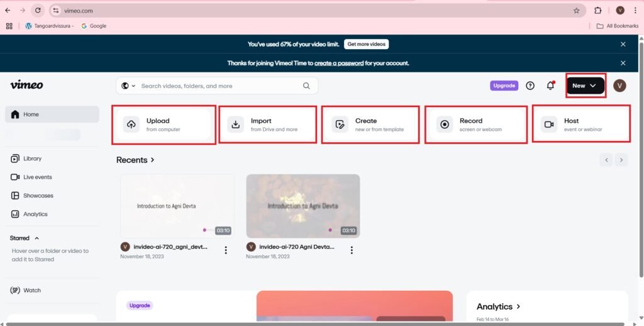Open the second Agni Devta video thumbnail

pos(303,206)
